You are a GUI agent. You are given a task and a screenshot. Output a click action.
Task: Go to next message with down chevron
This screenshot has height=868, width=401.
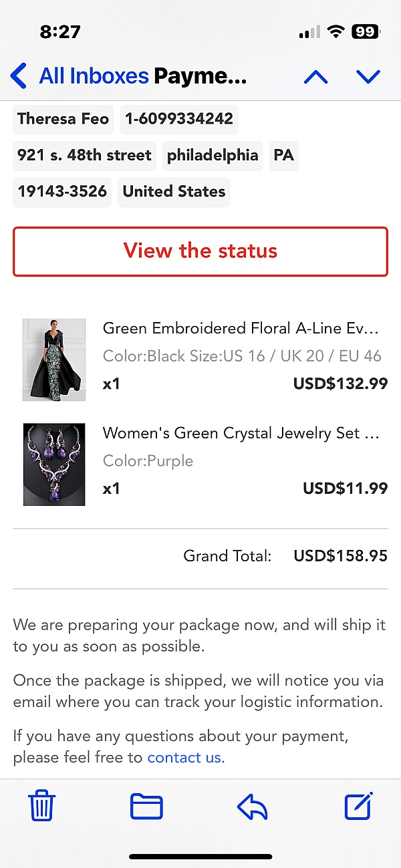point(368,77)
